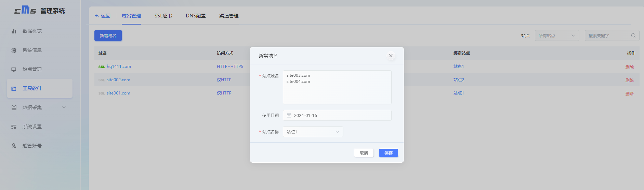Viewport: 644px width, 190px height.
Task: Click bound site 站点1 for hq1411.com
Action: 459,67
